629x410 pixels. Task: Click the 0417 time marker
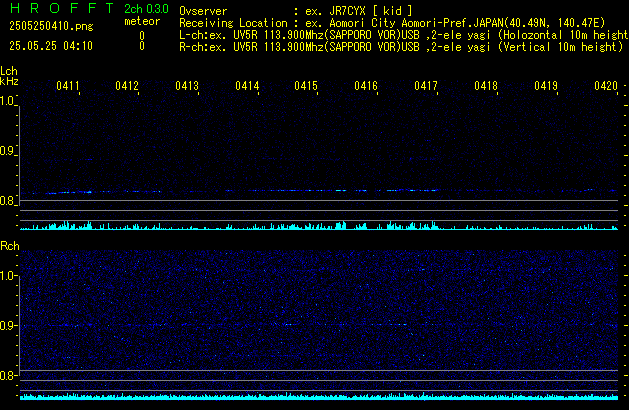point(426,86)
